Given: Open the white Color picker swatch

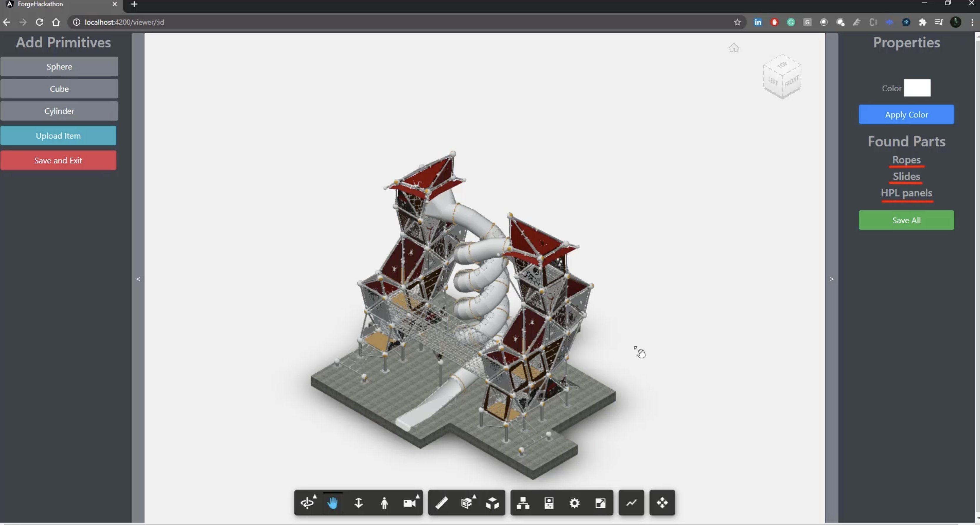Looking at the screenshot, I should (x=917, y=88).
